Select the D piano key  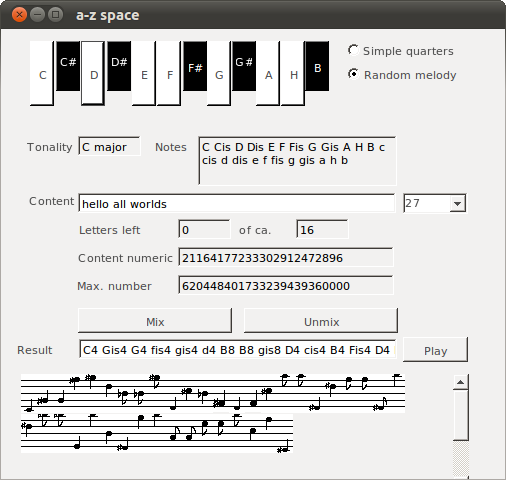93,73
